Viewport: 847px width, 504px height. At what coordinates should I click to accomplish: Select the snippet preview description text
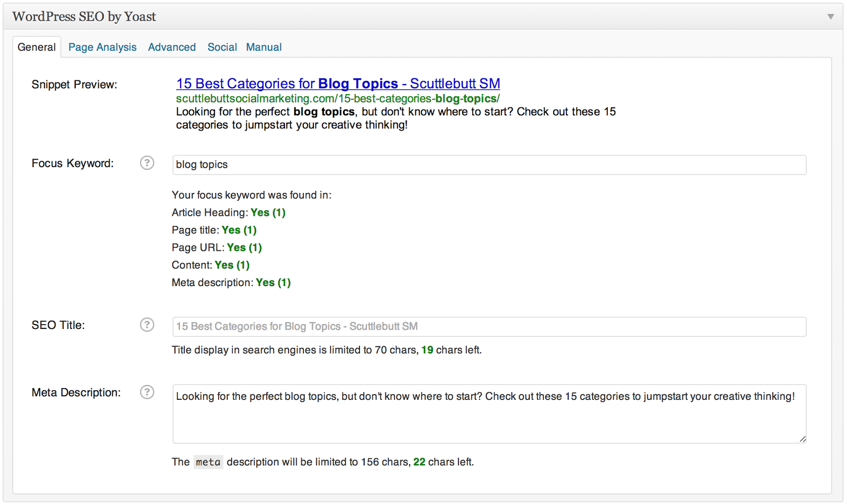pos(396,118)
